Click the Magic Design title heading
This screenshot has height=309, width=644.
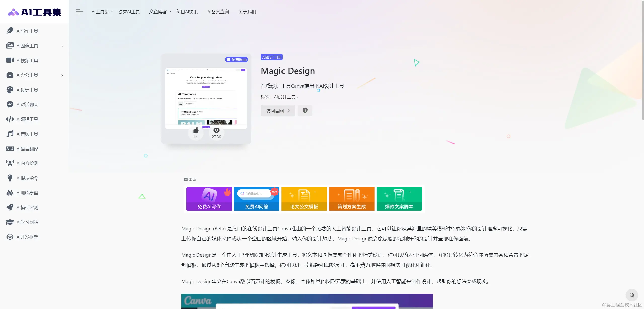pyautogui.click(x=288, y=71)
